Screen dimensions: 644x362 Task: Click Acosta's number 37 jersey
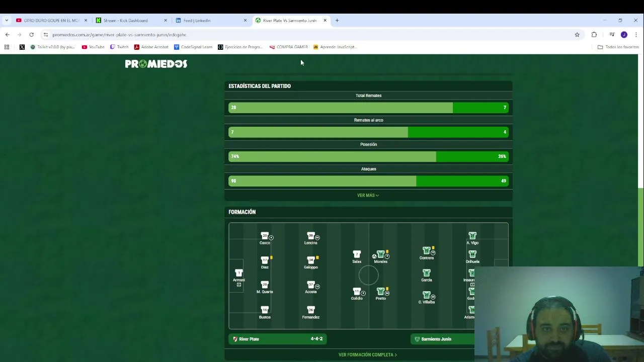(310, 285)
